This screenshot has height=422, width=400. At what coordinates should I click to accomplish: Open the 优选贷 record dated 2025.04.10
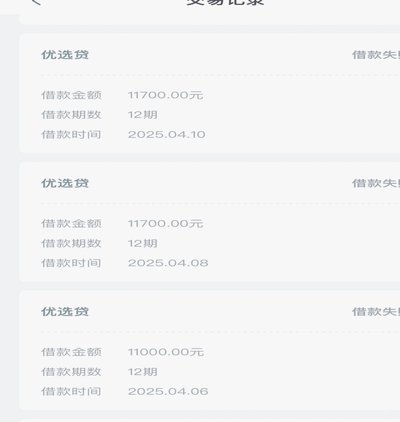210,93
